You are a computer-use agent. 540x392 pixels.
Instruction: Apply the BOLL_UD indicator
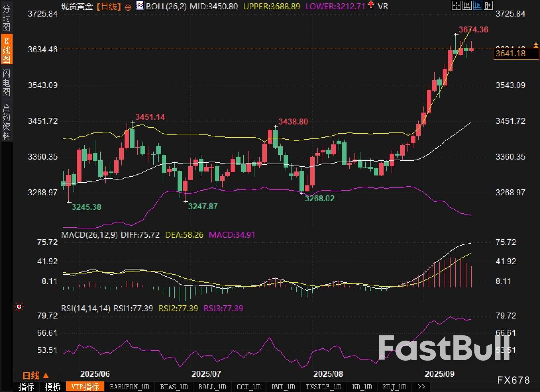click(212, 387)
